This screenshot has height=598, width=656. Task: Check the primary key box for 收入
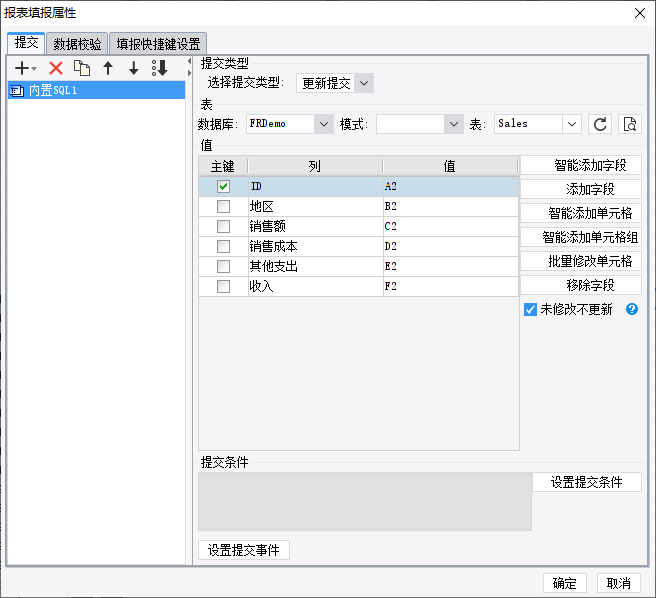pos(223,286)
